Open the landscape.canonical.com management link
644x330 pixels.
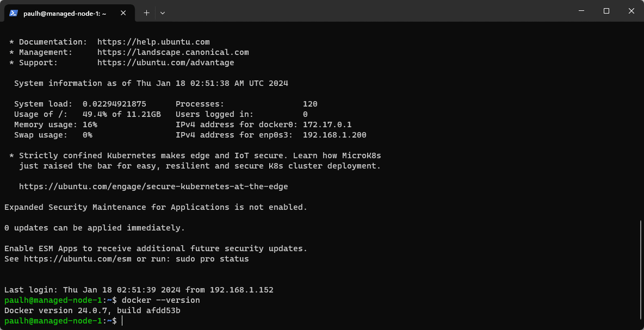[x=173, y=52]
